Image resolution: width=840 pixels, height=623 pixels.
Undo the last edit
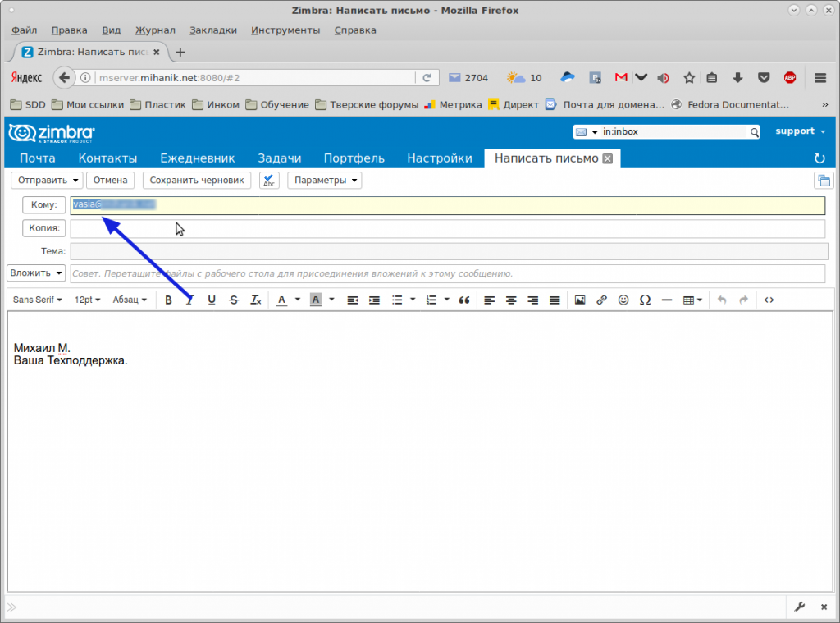[x=722, y=300]
